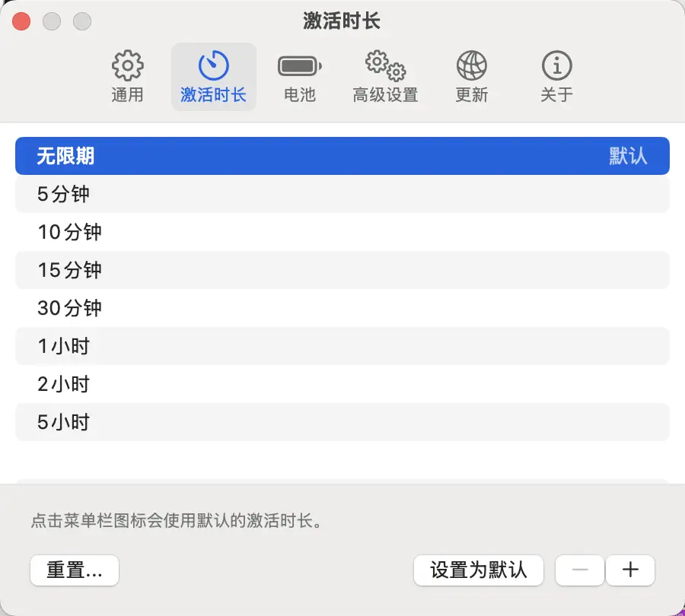Image resolution: width=685 pixels, height=616 pixels.
Task: Open 高级设置 double-gear icon
Action: (x=385, y=66)
